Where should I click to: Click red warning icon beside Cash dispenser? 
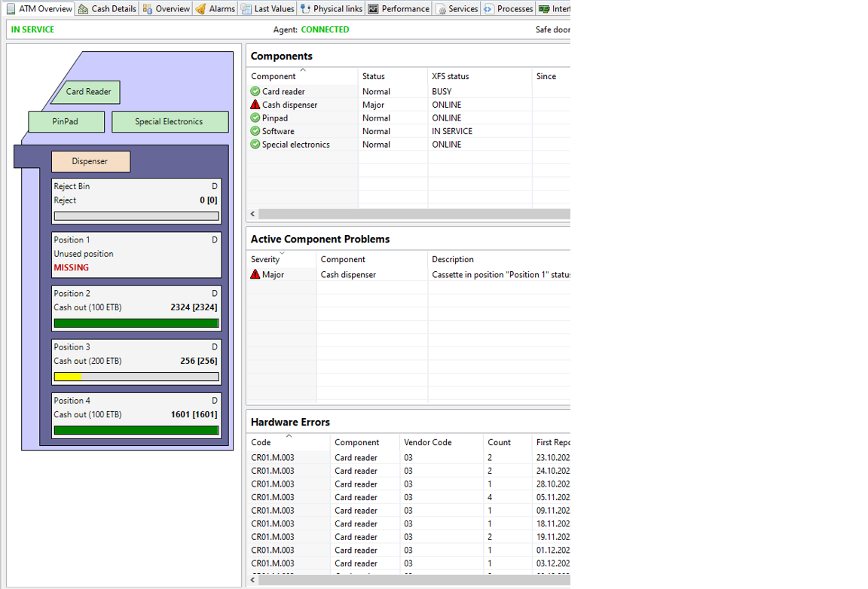pos(255,105)
